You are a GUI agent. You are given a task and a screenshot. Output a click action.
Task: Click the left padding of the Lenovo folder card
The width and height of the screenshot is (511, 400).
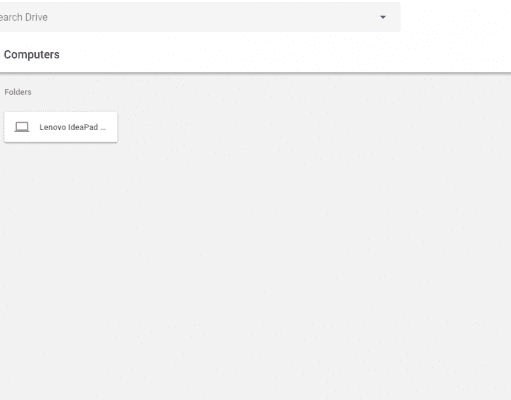(x=9, y=127)
